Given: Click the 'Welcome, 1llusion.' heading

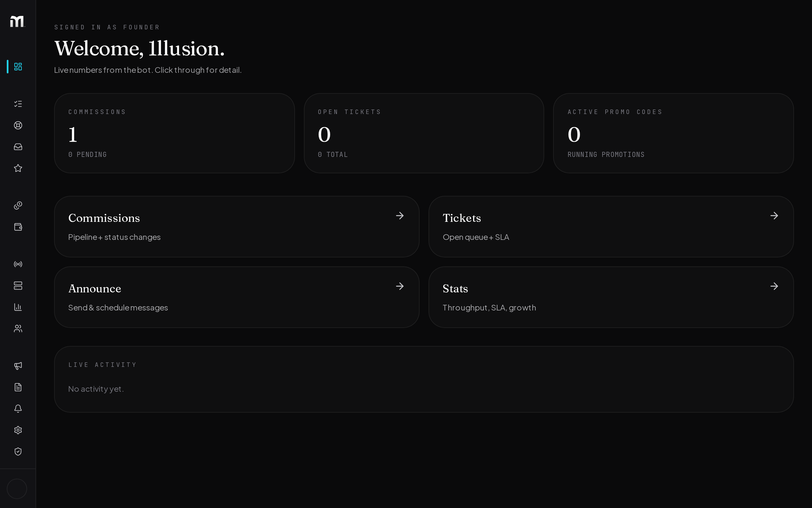Looking at the screenshot, I should [139, 48].
